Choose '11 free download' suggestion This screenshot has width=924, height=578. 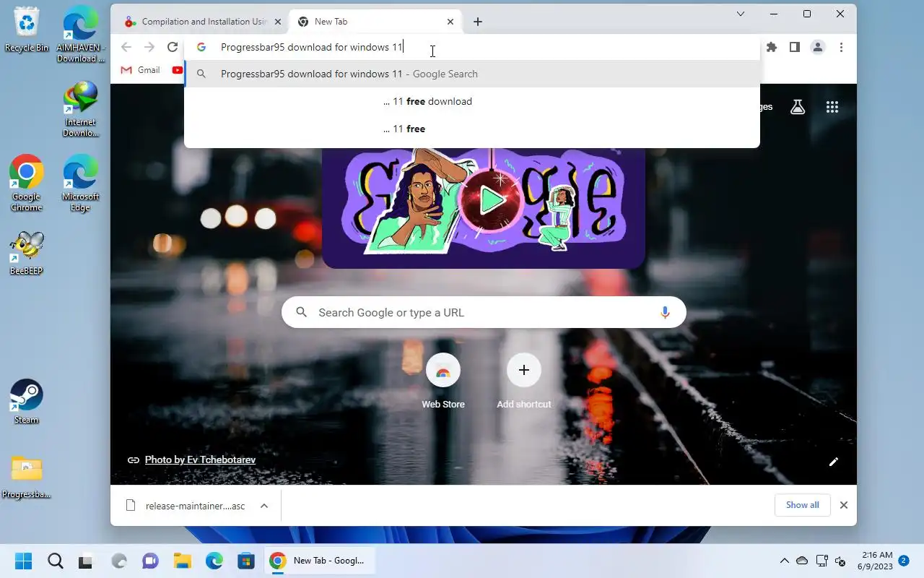(x=472, y=101)
